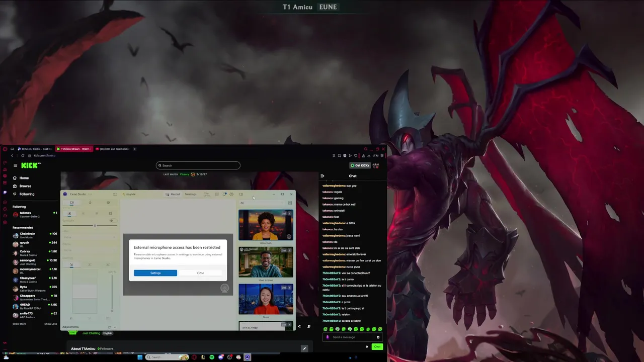Open the Windows Start menu
The width and height of the screenshot is (644, 362).
tap(140, 357)
